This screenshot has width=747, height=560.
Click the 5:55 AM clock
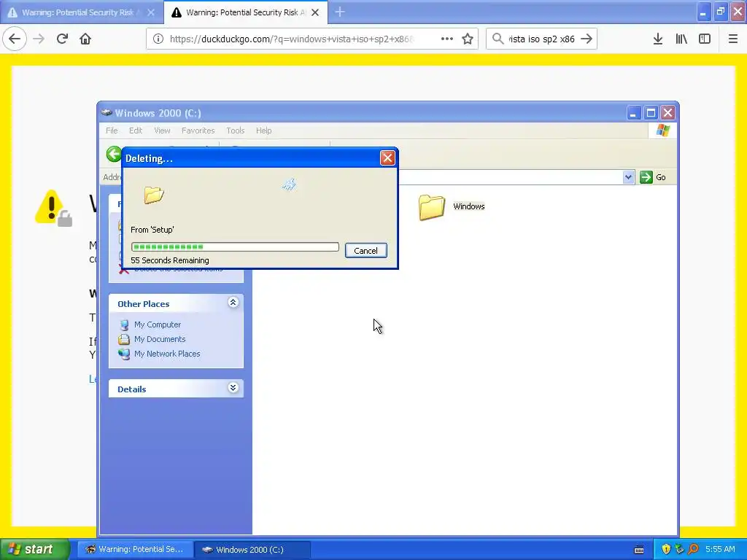tap(720, 550)
